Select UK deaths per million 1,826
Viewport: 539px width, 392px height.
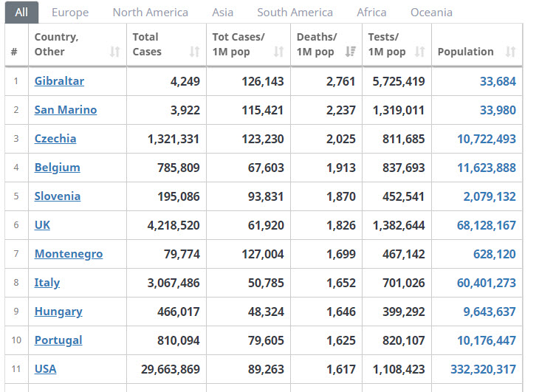pyautogui.click(x=340, y=225)
